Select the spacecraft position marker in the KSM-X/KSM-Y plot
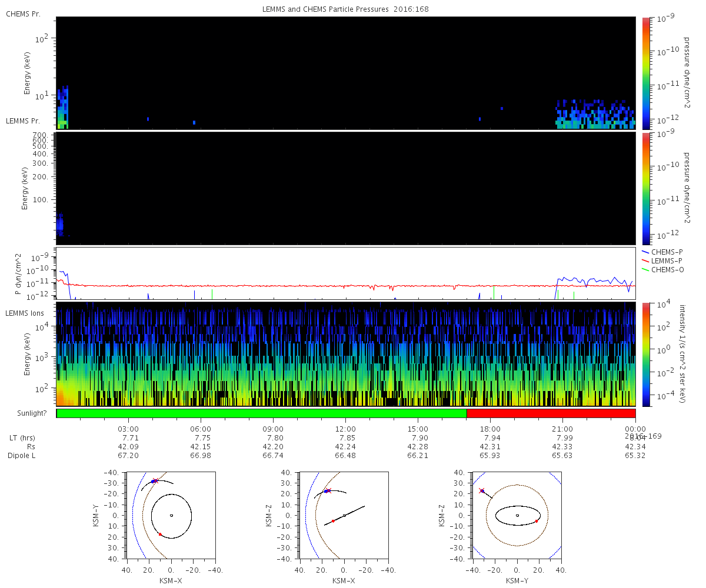Screen dimensions: 706x588 (x=154, y=481)
